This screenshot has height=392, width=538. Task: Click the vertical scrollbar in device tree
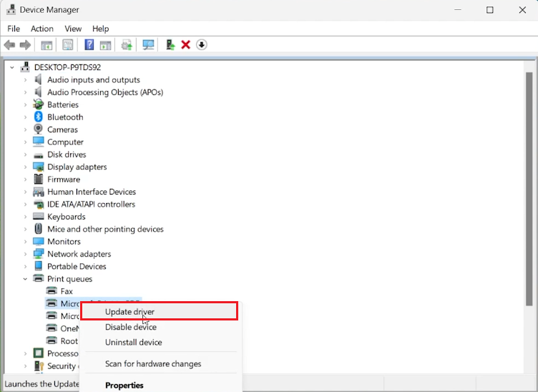[529, 186]
